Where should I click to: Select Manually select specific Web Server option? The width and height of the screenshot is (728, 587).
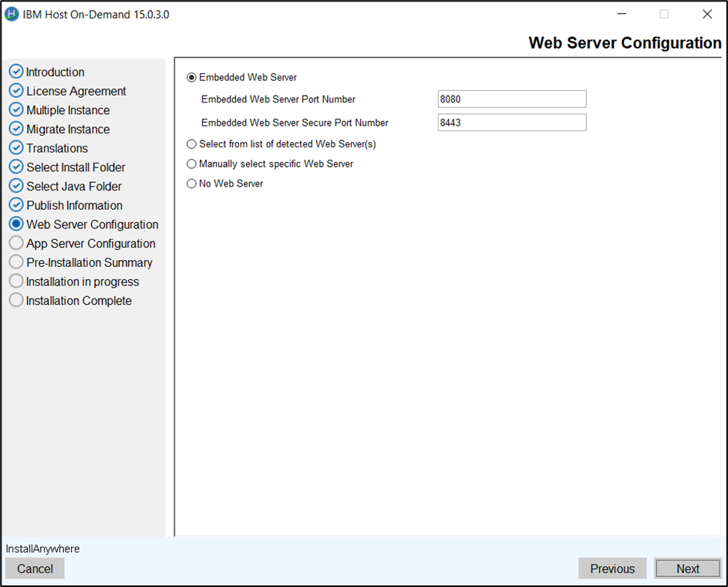pyautogui.click(x=192, y=164)
